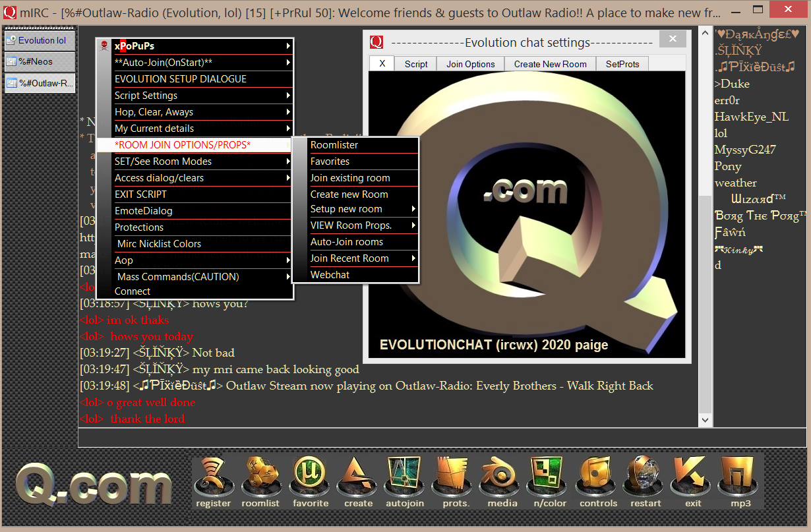Select Auto-Join rooms submenu item

(355, 242)
